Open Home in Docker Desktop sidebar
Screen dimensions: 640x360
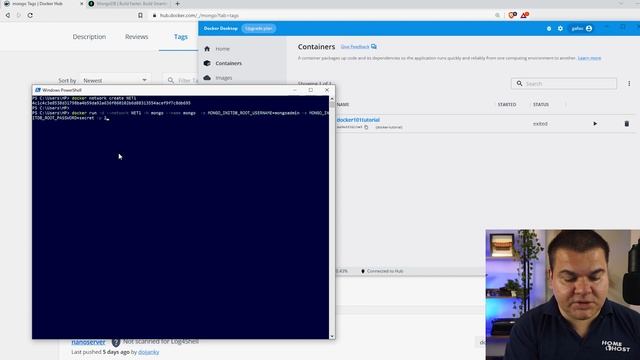222,49
